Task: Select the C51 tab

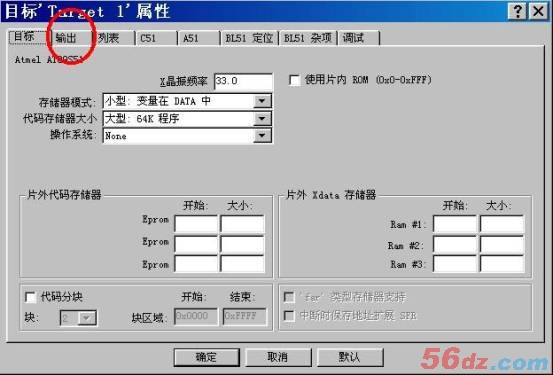Action: tap(156, 38)
